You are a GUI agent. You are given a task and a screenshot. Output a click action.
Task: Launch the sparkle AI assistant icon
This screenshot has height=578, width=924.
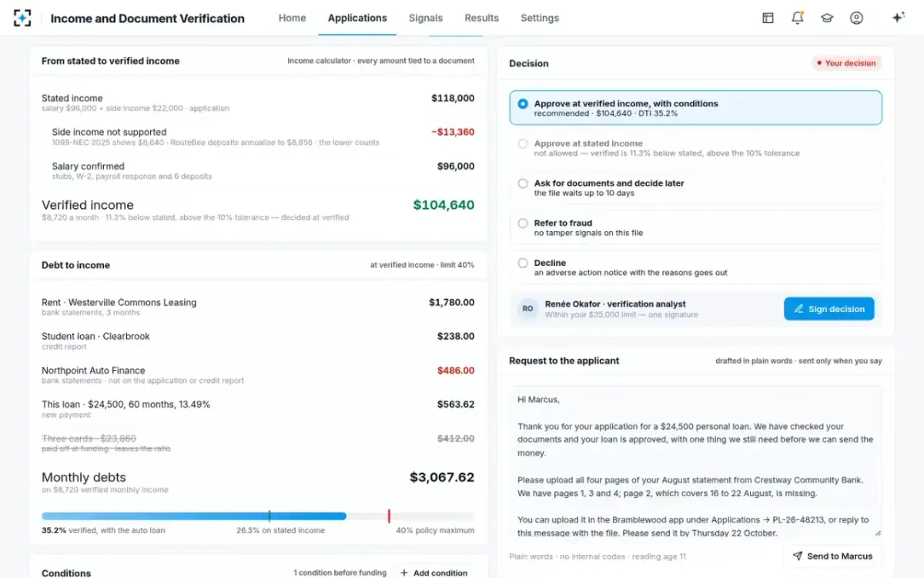point(898,18)
